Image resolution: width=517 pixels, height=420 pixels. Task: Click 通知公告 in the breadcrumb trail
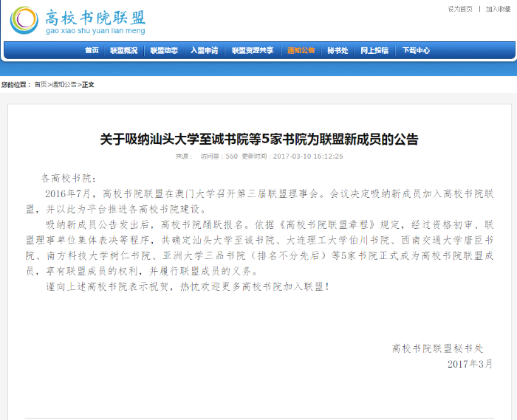[x=64, y=85]
